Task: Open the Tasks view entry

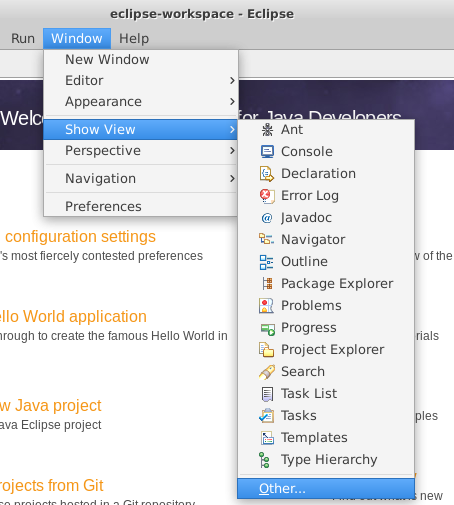Action: (x=326, y=416)
